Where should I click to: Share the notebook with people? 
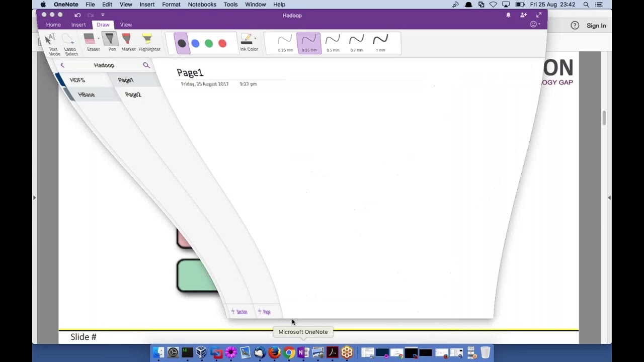[524, 15]
